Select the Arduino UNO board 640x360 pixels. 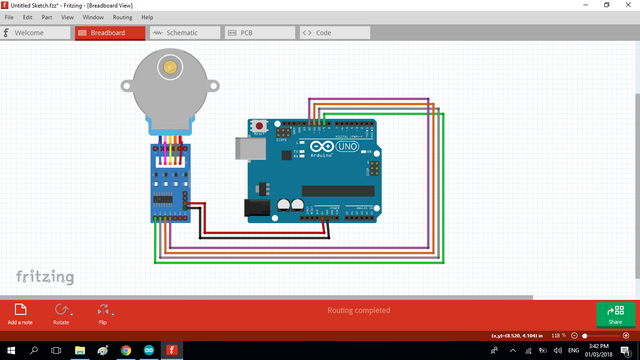(314, 171)
